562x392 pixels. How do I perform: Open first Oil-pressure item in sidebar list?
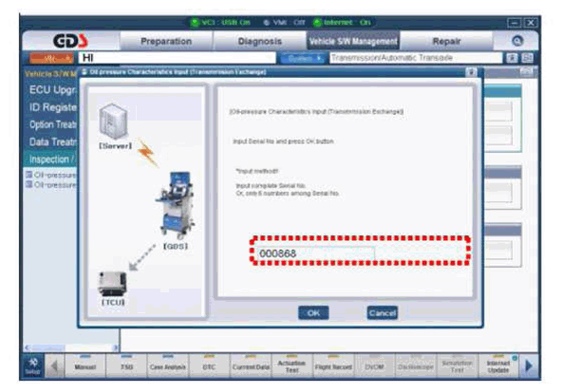click(x=51, y=175)
